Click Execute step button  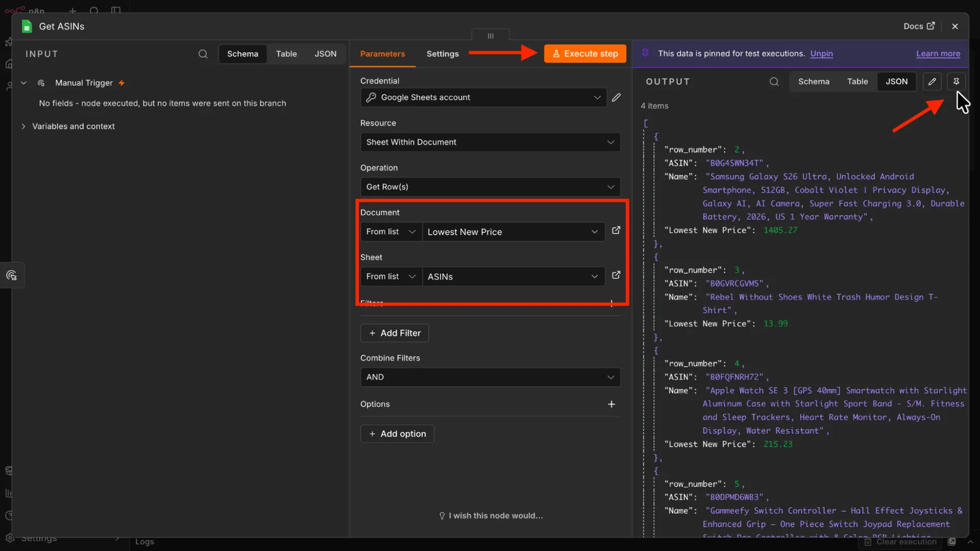pyautogui.click(x=585, y=54)
